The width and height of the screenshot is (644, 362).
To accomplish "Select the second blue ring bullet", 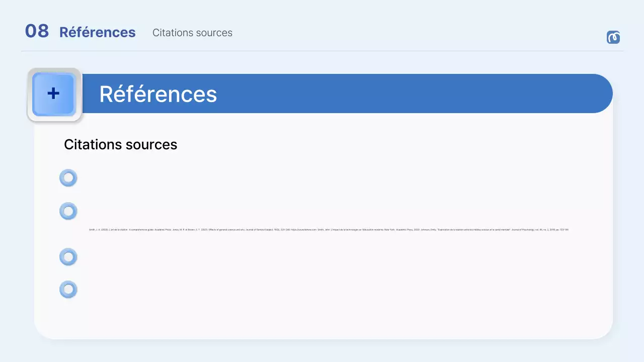I will click(68, 211).
